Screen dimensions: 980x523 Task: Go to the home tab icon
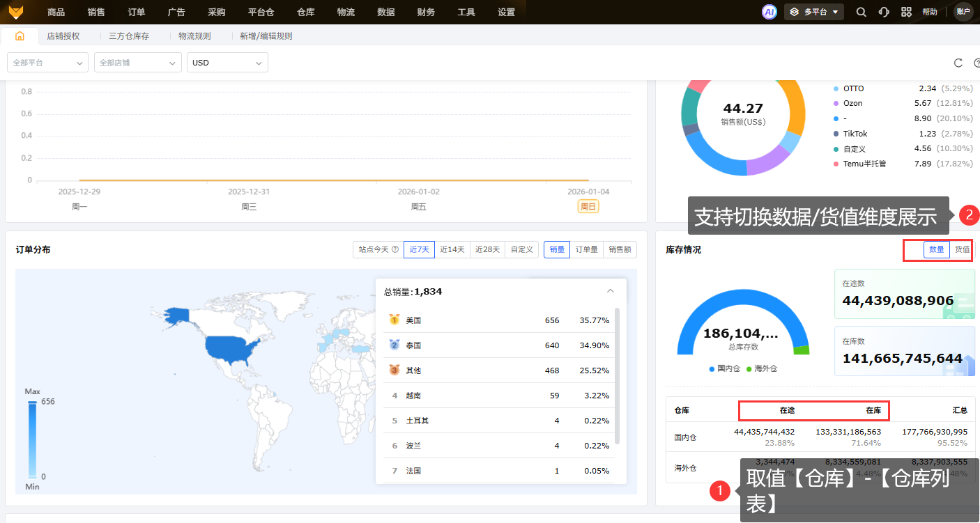[20, 36]
